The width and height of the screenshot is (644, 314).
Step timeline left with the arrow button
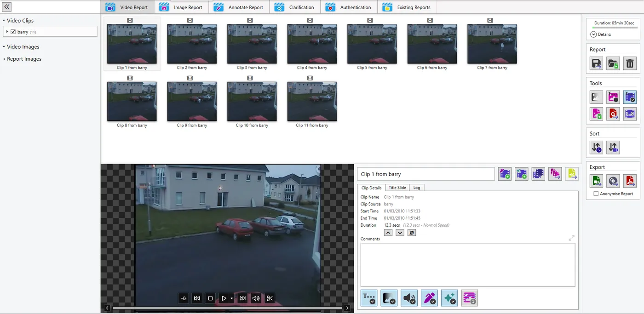(107, 308)
